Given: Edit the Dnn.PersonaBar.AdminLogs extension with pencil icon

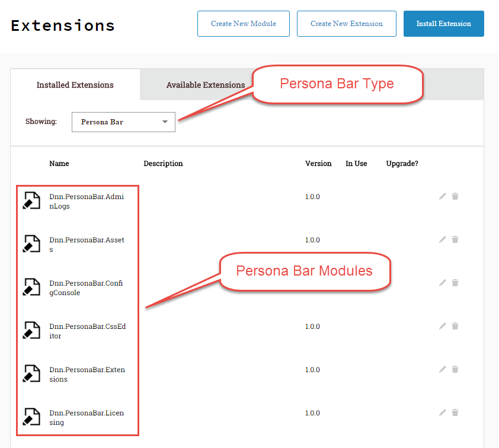Looking at the screenshot, I should point(442,196).
